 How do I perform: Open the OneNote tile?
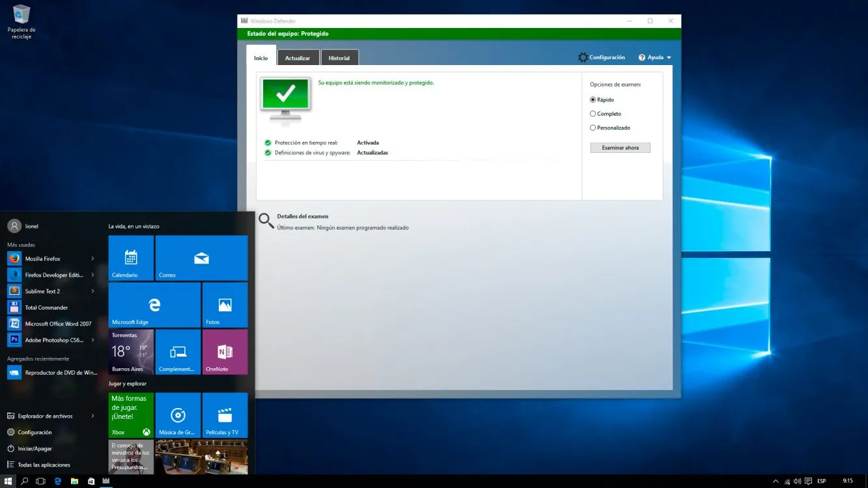pyautogui.click(x=225, y=351)
